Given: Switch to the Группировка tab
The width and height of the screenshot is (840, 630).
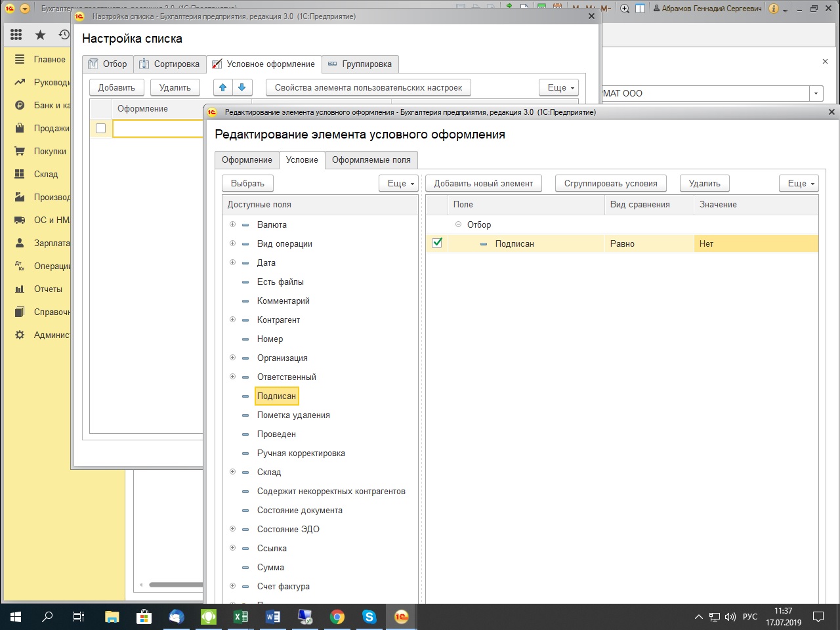Looking at the screenshot, I should (x=360, y=64).
